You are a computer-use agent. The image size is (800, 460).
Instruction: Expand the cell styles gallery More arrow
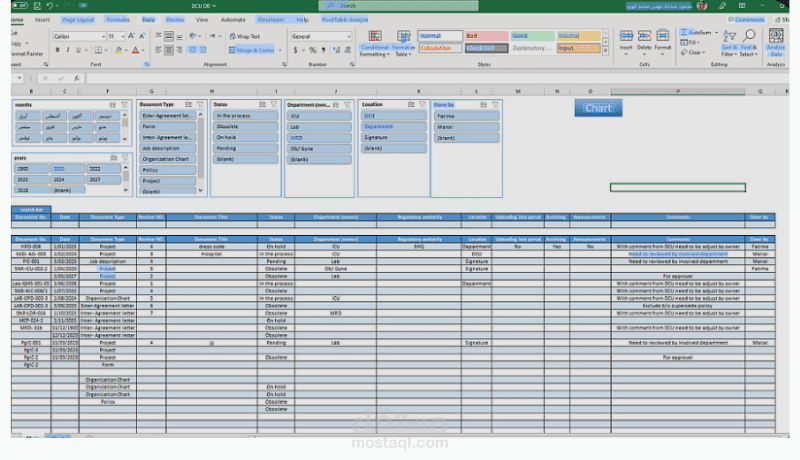pos(606,51)
